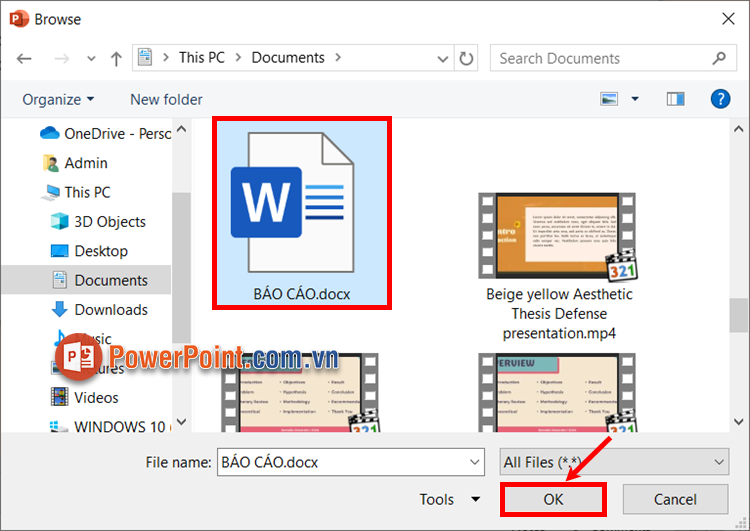
Task: Select OneDrive - Personal in the sidebar
Action: coord(105,133)
